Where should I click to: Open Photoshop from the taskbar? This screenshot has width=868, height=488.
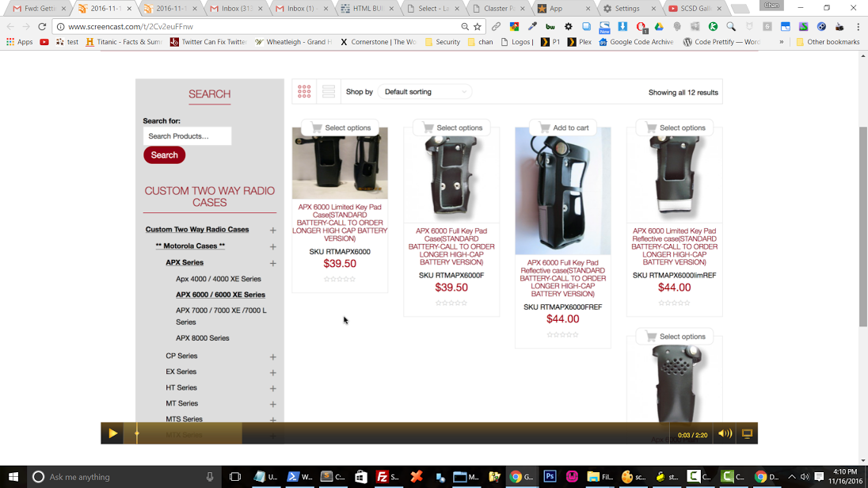(549, 476)
